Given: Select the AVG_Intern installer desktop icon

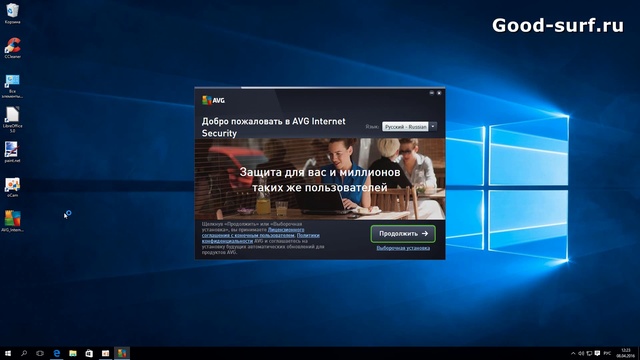Looking at the screenshot, I should tap(12, 221).
